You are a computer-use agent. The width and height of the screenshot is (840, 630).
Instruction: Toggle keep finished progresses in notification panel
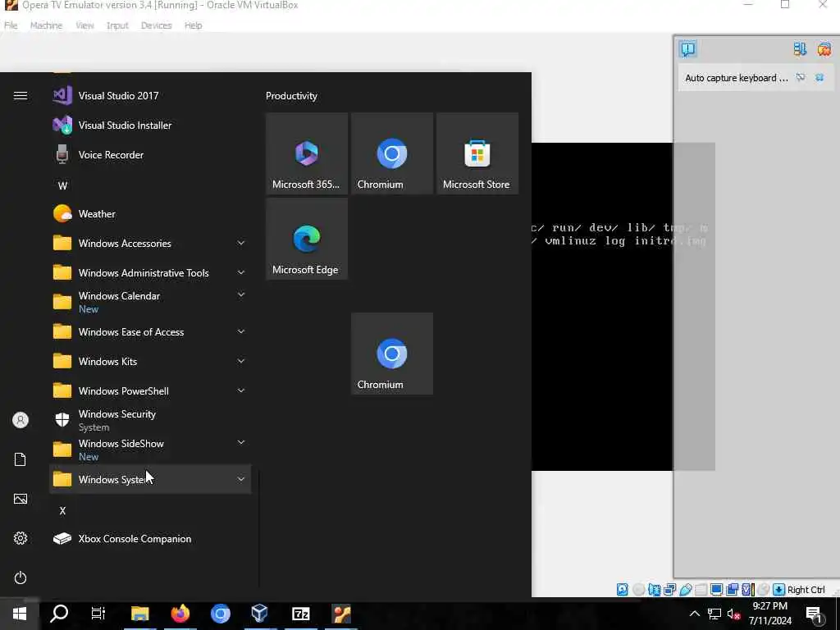click(800, 49)
